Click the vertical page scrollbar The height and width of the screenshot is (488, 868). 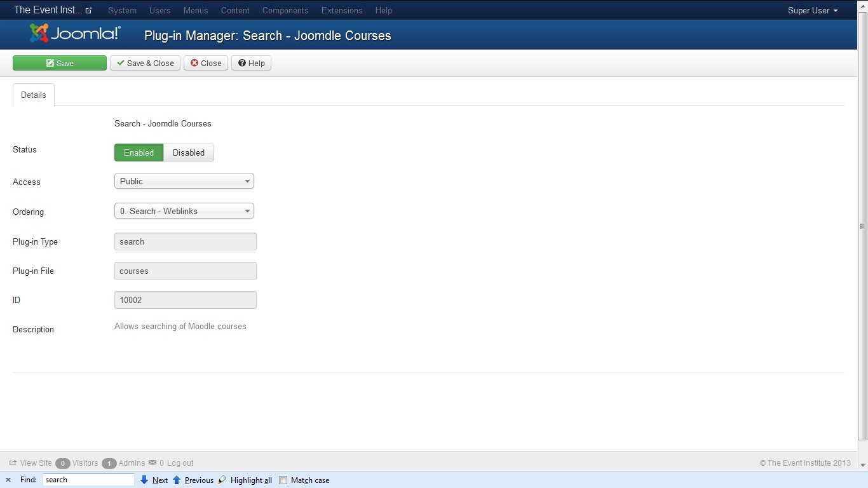(862, 226)
